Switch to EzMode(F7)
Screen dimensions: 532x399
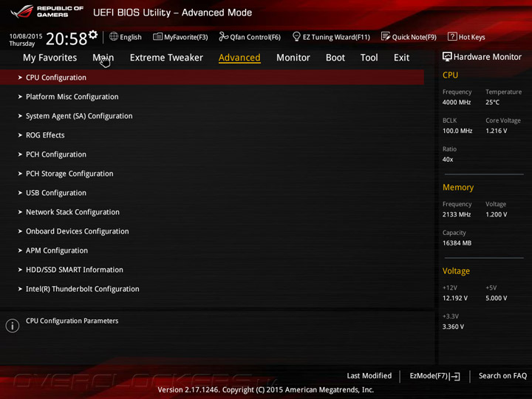pos(429,375)
